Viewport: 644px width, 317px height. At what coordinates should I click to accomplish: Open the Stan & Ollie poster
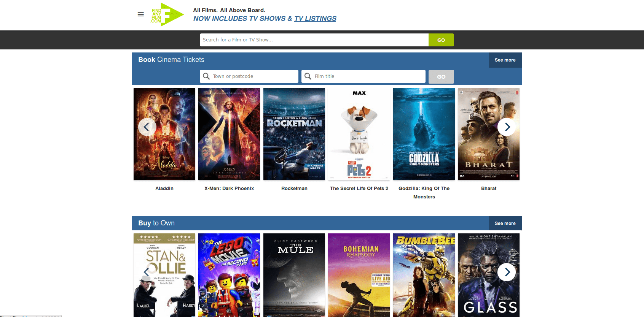[164, 275]
